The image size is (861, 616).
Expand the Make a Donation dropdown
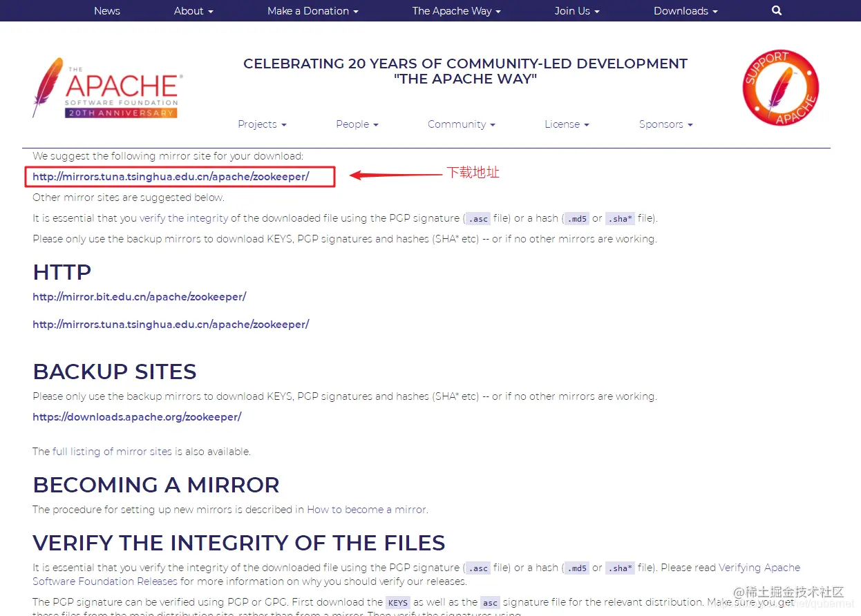[x=313, y=11]
